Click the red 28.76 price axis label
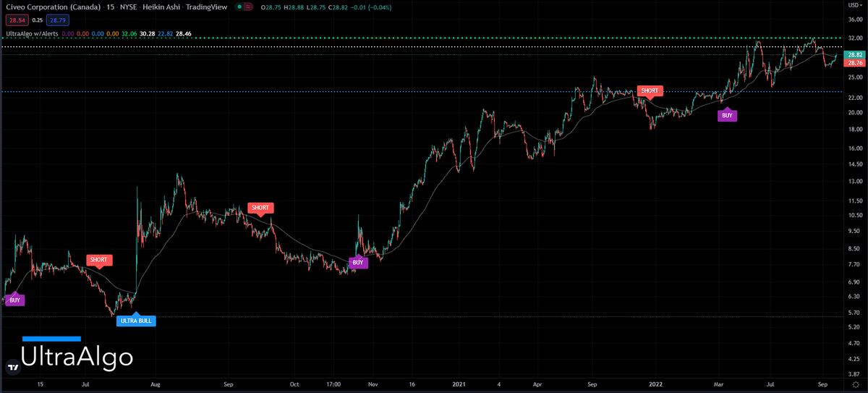 pyautogui.click(x=854, y=64)
